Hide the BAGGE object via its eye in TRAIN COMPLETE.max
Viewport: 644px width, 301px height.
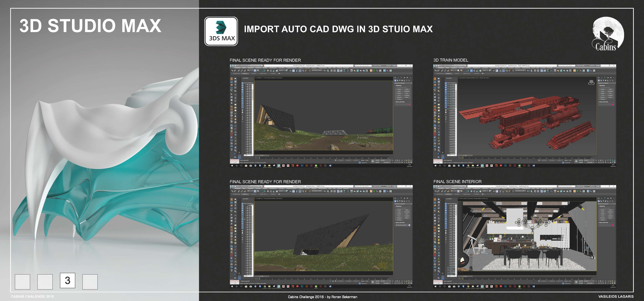450,109
